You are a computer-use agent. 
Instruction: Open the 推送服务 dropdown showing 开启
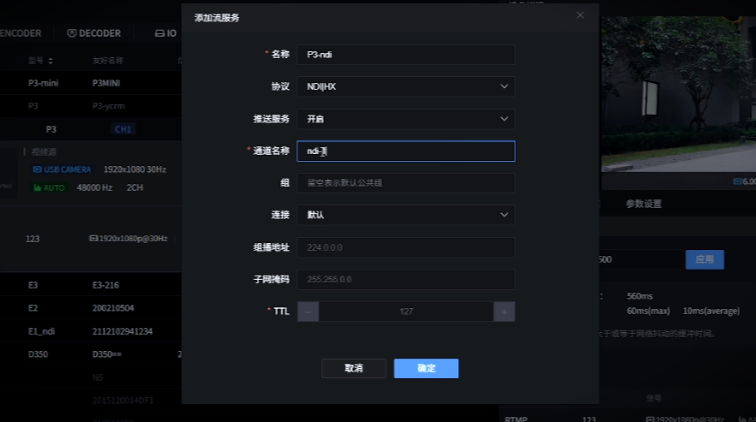click(x=406, y=119)
